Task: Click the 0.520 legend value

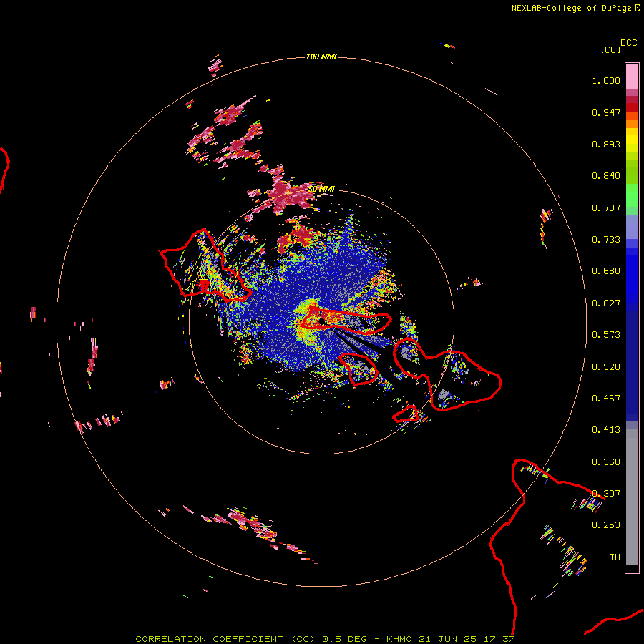Action: click(x=606, y=367)
